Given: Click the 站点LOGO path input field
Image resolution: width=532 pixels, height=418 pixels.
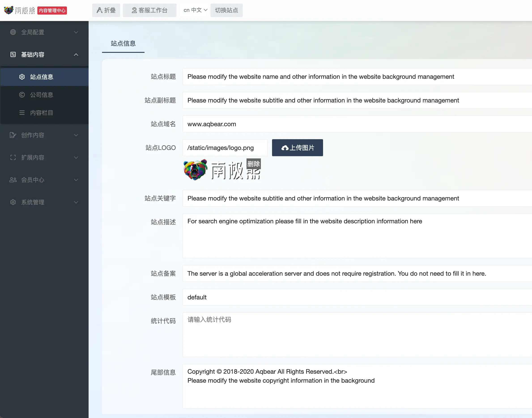Looking at the screenshot, I should [225, 148].
